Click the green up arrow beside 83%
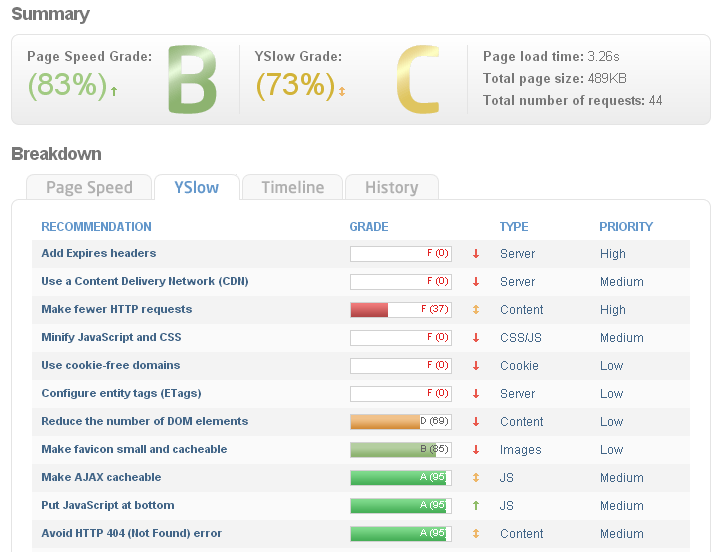720x552 pixels. (x=114, y=91)
